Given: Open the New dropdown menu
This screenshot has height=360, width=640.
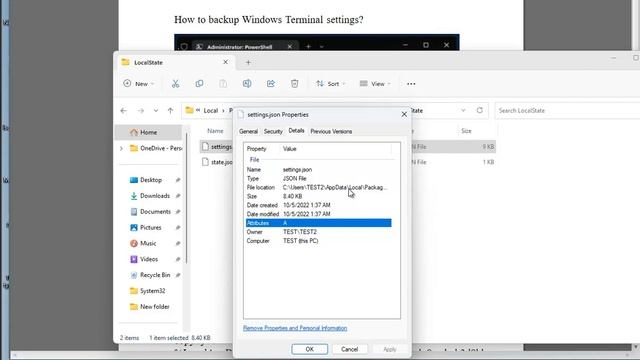Looking at the screenshot, I should pos(139,84).
